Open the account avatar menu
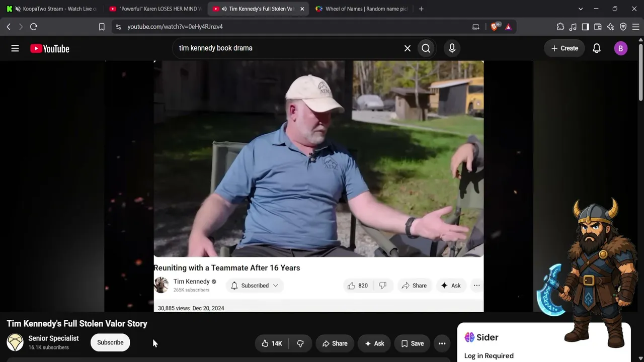Screen dimensions: 644x362 coord(621,48)
